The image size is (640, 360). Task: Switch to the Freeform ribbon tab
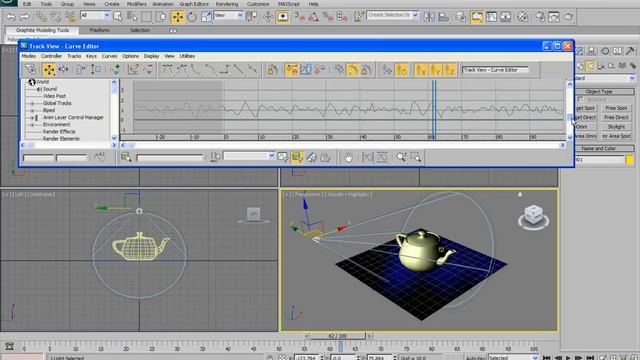click(99, 30)
